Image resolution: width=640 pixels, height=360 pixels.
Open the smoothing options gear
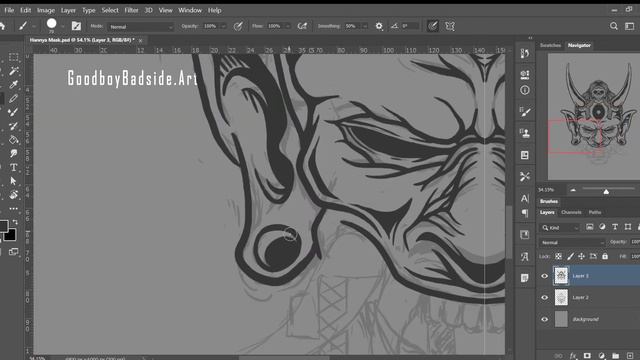click(x=379, y=26)
